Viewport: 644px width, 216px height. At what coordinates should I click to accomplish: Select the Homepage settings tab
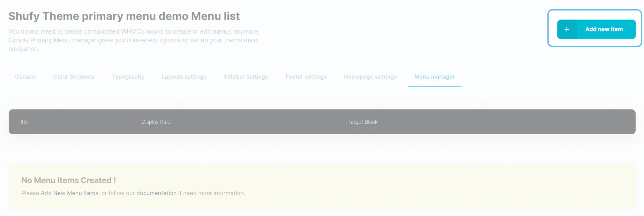370,77
